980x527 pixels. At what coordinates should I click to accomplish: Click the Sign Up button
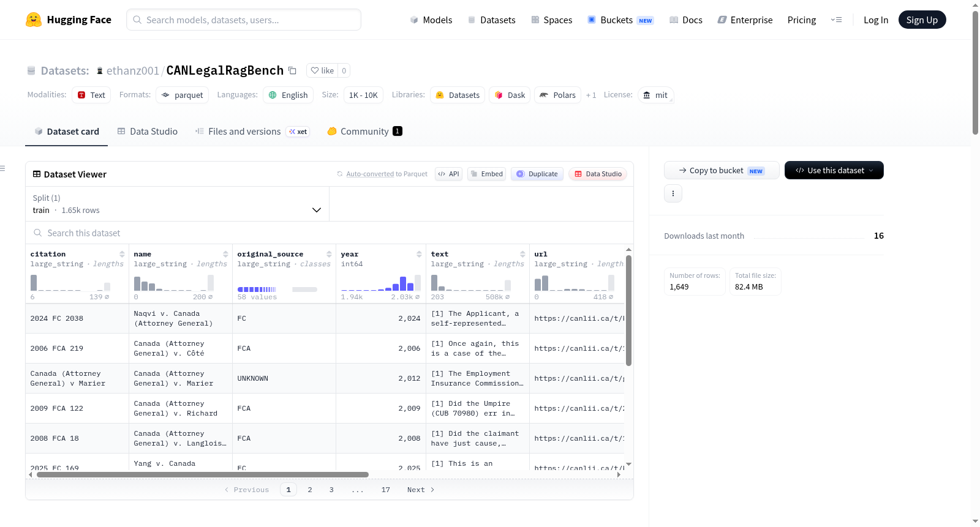[x=922, y=20]
